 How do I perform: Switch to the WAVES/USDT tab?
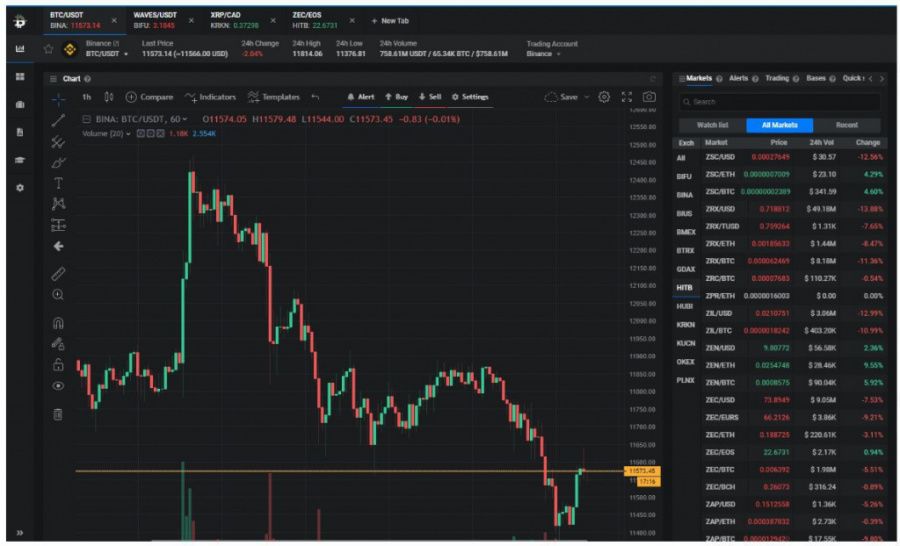click(x=155, y=20)
